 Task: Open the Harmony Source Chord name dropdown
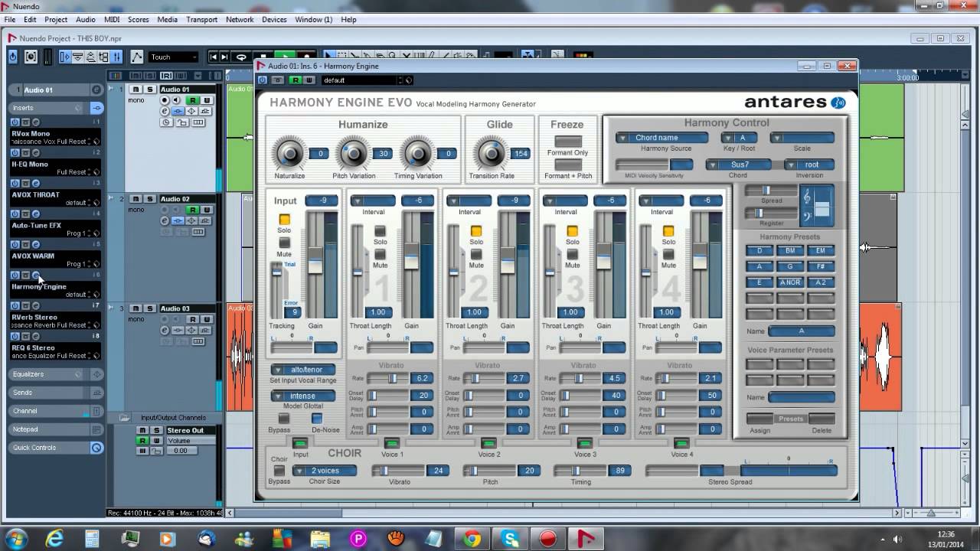pyautogui.click(x=662, y=138)
